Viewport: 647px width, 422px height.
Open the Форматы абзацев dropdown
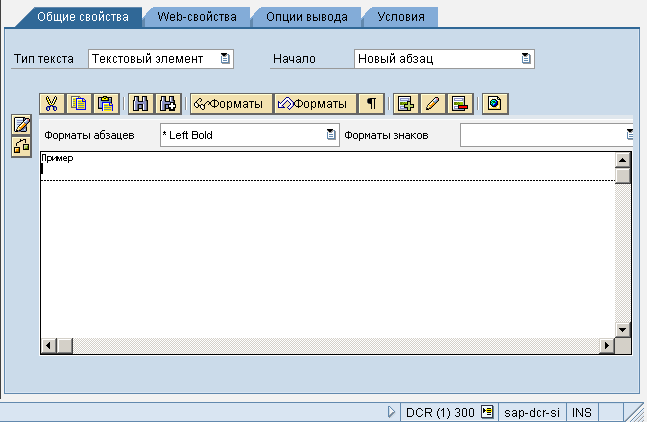click(331, 134)
